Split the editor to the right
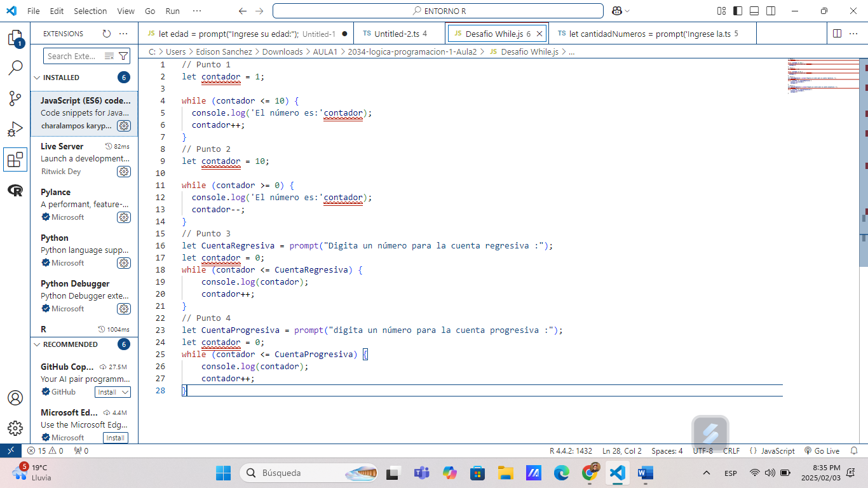Viewport: 868px width, 488px height. tap(837, 34)
